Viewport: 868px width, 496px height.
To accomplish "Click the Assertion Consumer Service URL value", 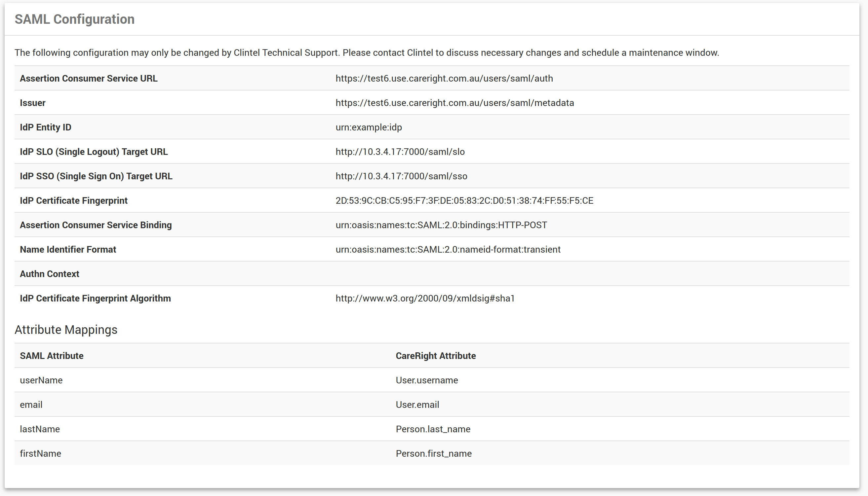I will click(444, 78).
